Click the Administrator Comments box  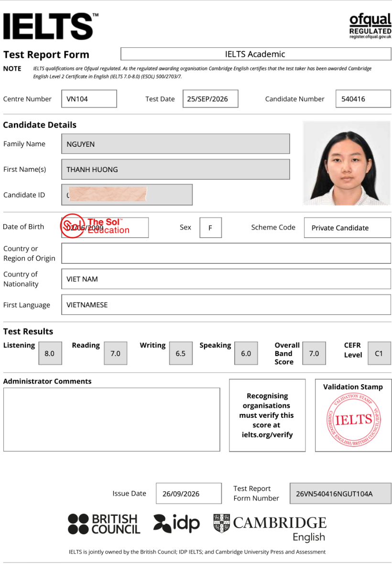[112, 419]
